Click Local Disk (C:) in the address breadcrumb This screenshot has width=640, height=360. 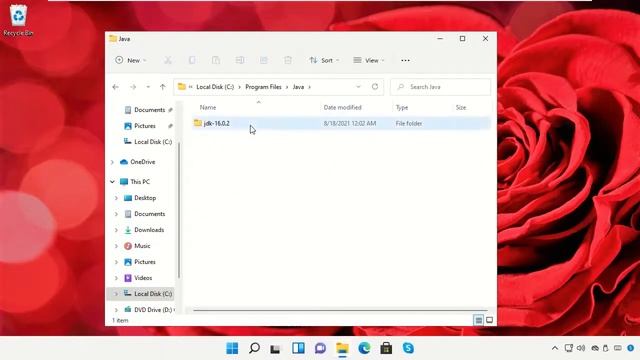215,87
